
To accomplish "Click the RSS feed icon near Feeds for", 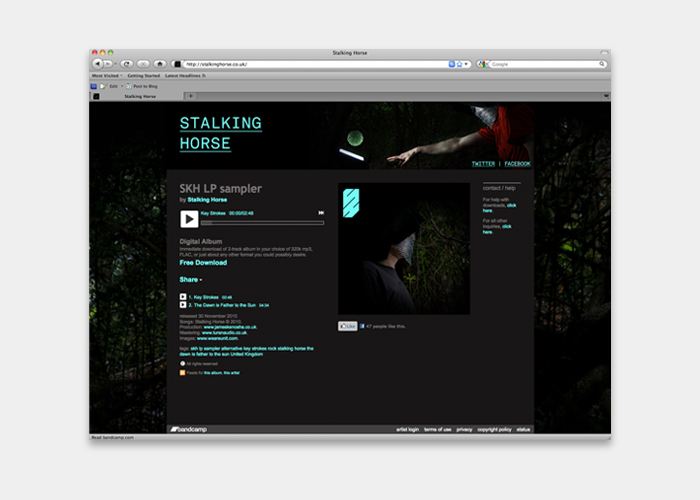I will [182, 372].
